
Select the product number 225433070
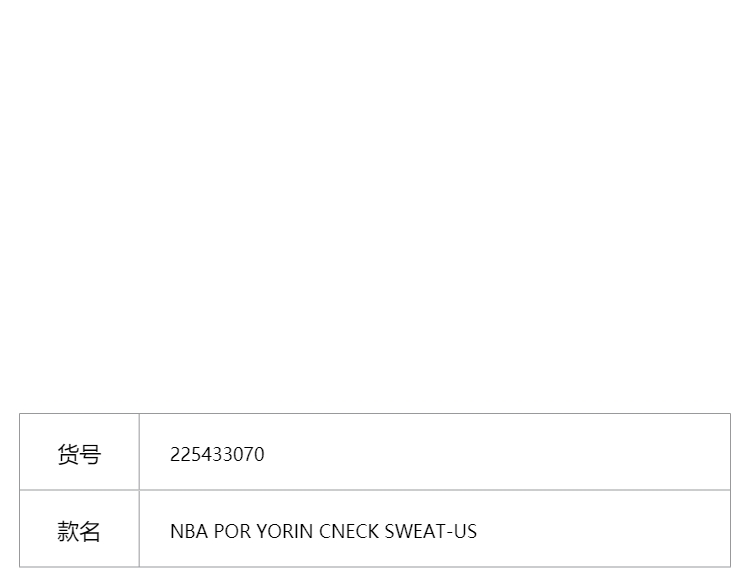[x=217, y=455]
